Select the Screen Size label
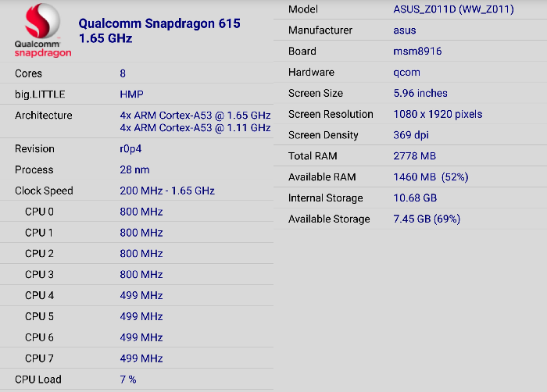The height and width of the screenshot is (392, 547). (x=316, y=93)
